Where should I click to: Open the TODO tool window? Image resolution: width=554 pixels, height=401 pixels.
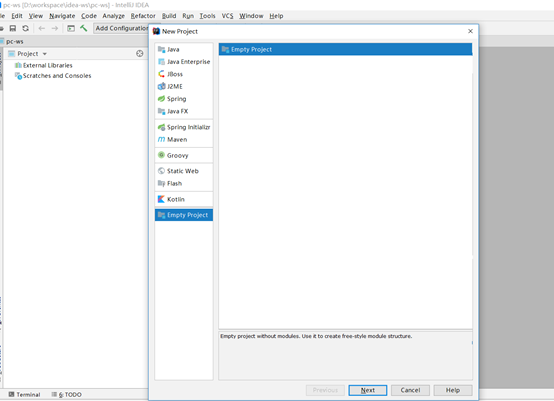pyautogui.click(x=66, y=394)
